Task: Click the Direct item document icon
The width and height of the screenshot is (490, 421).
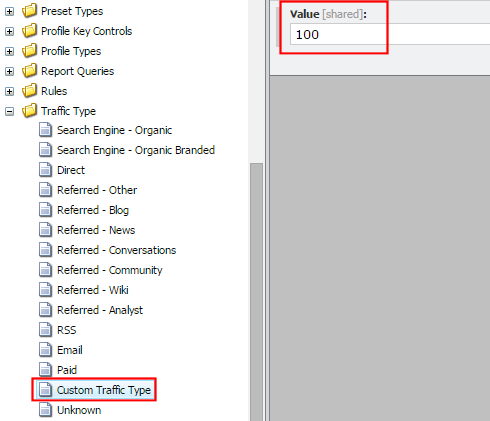Action: tap(45, 170)
